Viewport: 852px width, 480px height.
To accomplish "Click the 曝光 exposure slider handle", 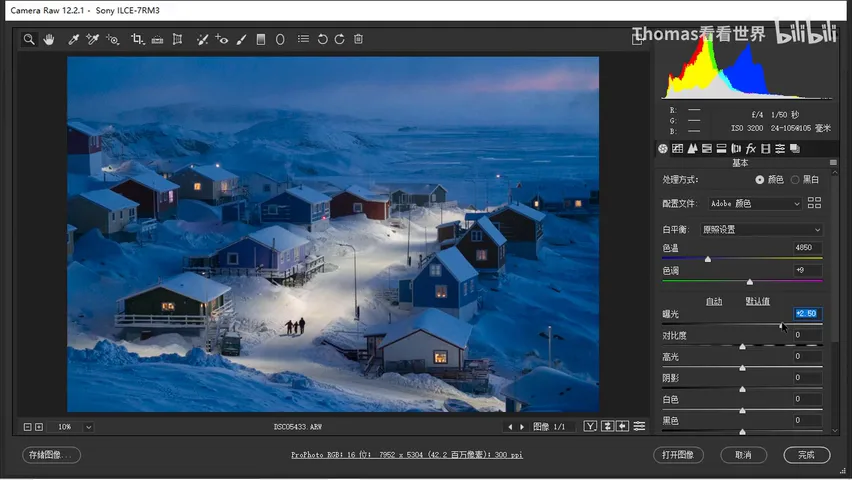I will [x=782, y=325].
